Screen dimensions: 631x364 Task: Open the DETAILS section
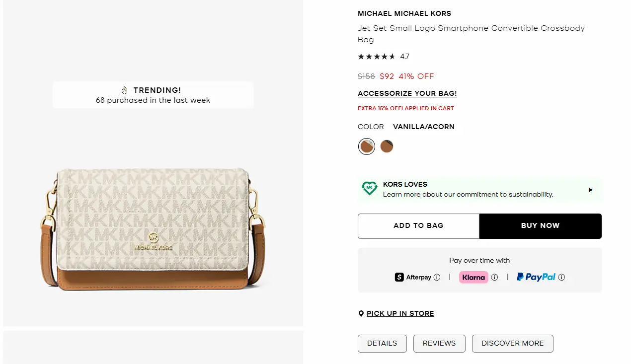pos(382,343)
